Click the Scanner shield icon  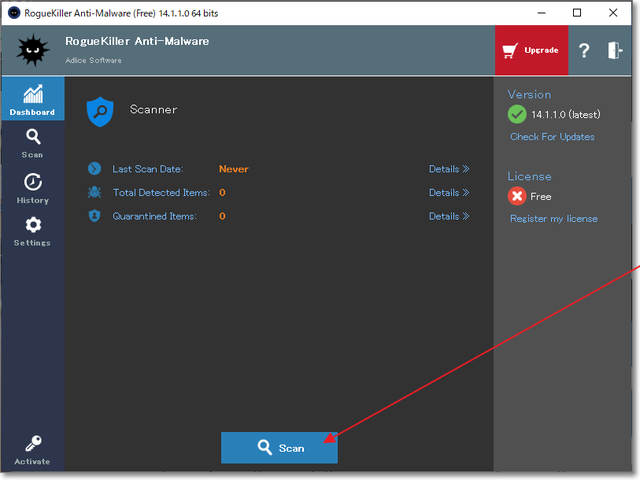click(x=100, y=110)
